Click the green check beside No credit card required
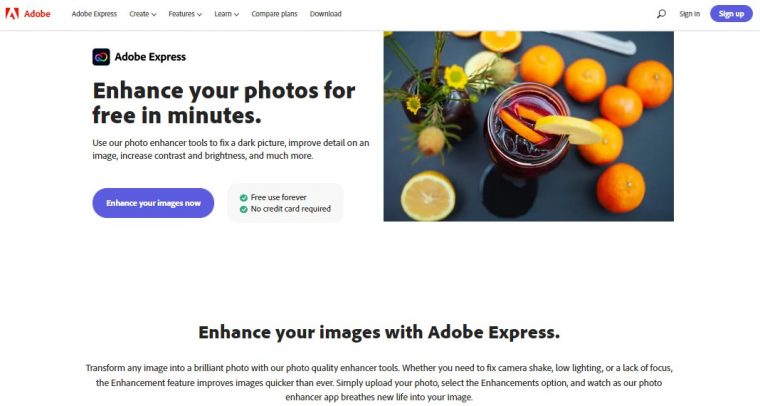Screen dimensions: 760x406 click(244, 209)
